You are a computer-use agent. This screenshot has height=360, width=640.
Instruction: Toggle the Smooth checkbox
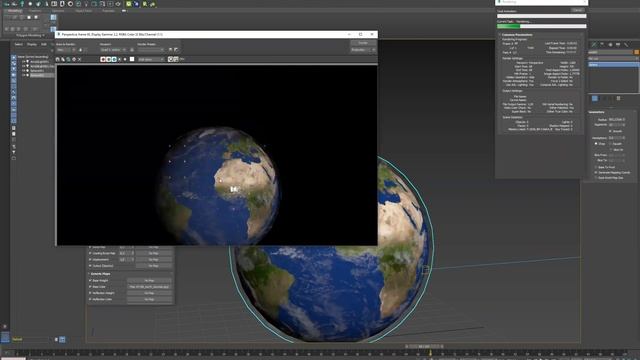pyautogui.click(x=611, y=131)
